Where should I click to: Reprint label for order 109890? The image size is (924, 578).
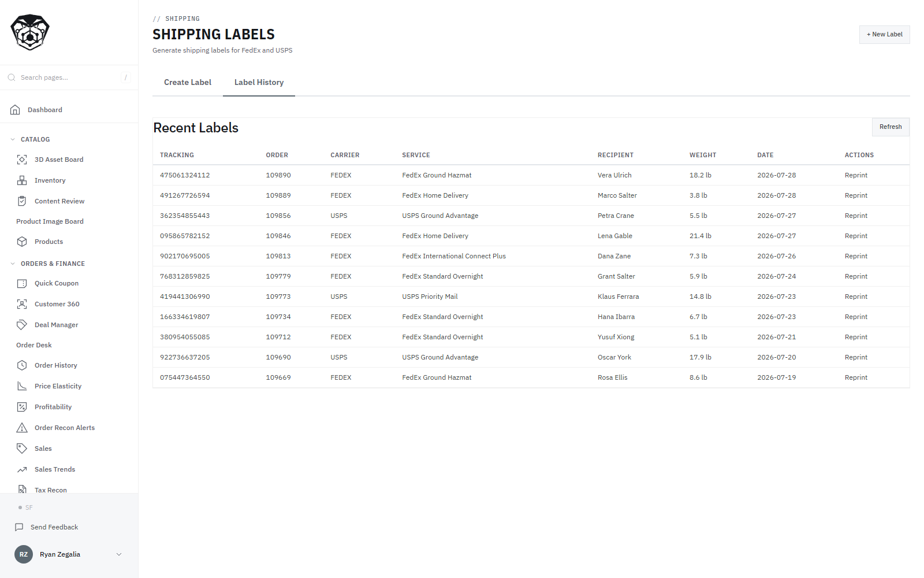(856, 175)
